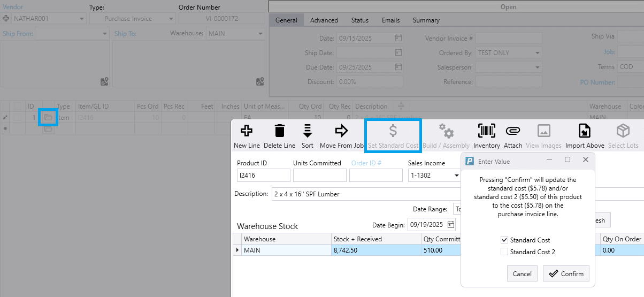This screenshot has height=297, width=644.
Task: Click the New Line plus icon
Action: point(247,131)
